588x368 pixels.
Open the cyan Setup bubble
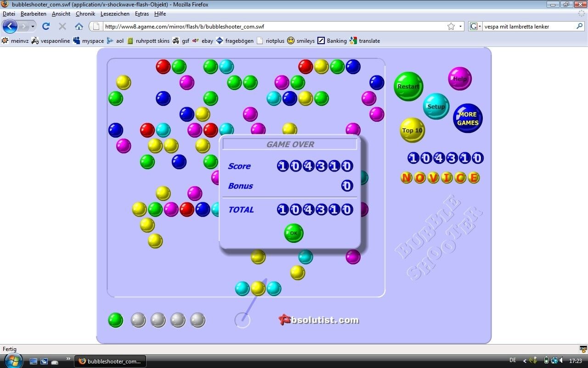coord(436,106)
